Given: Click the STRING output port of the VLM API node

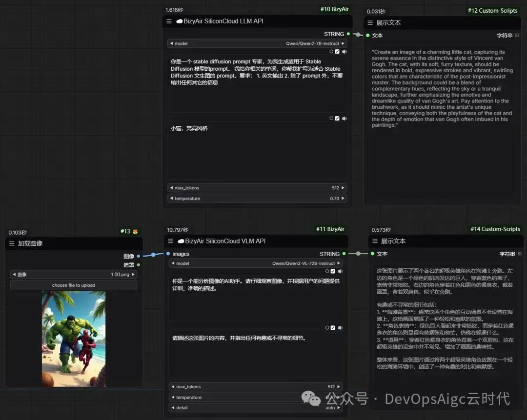Looking at the screenshot, I should 344,254.
